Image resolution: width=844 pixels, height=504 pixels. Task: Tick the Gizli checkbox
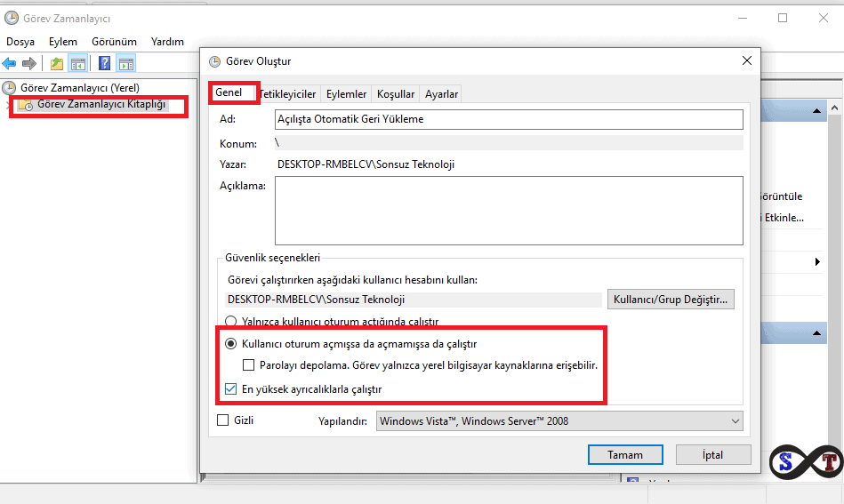point(223,420)
